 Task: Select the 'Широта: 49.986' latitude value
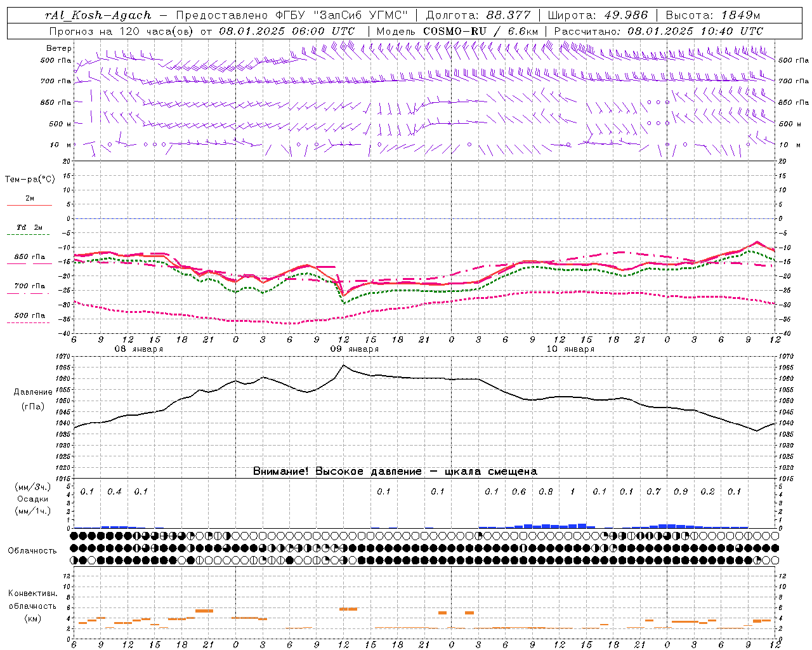[598, 15]
